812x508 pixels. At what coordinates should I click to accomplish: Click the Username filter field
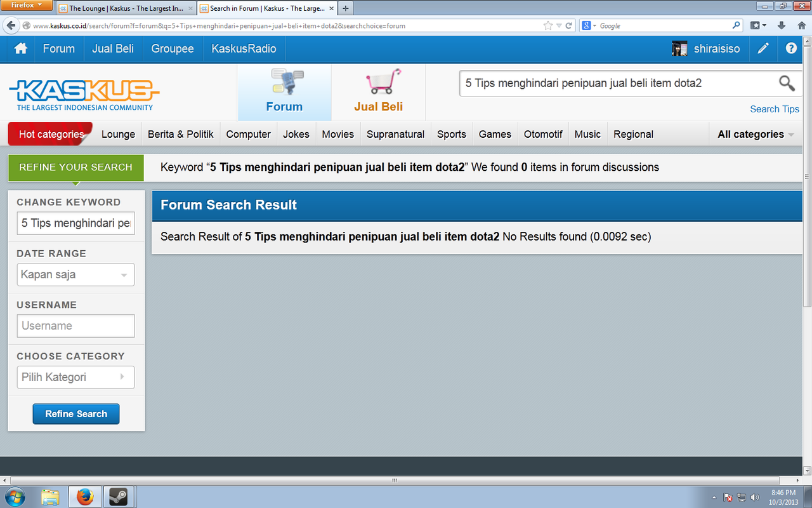75,326
